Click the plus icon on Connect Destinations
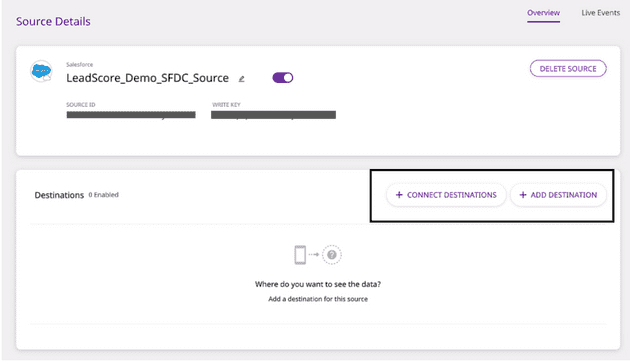The image size is (630, 364). (x=399, y=195)
